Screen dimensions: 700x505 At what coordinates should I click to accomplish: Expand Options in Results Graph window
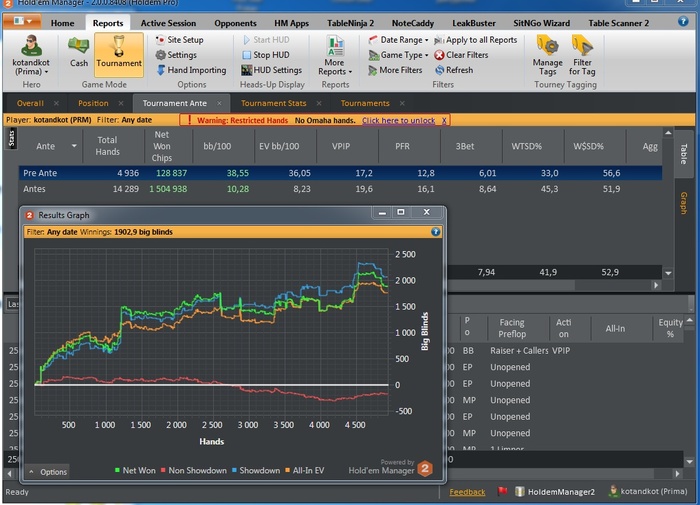tap(48, 472)
